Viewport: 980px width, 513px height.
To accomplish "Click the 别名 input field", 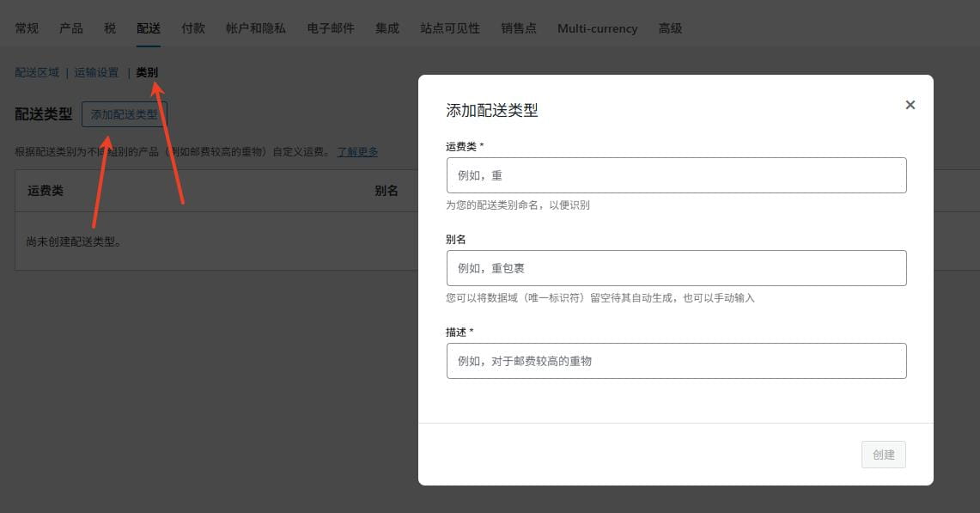I will [676, 267].
